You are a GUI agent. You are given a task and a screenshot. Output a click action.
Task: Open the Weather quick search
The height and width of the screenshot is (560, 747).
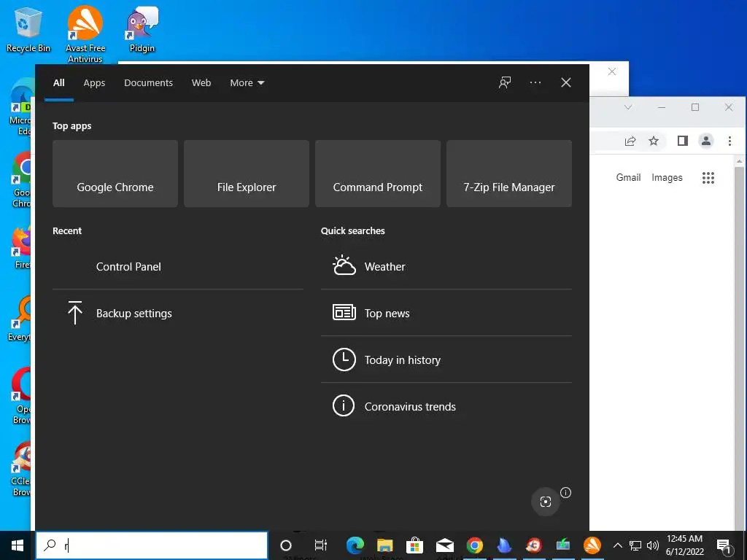point(446,267)
